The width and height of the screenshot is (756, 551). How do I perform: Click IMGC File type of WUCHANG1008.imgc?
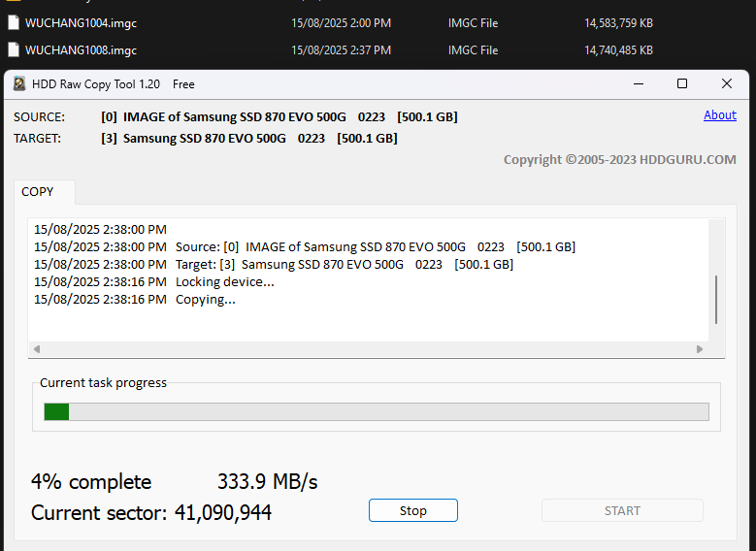pos(473,50)
